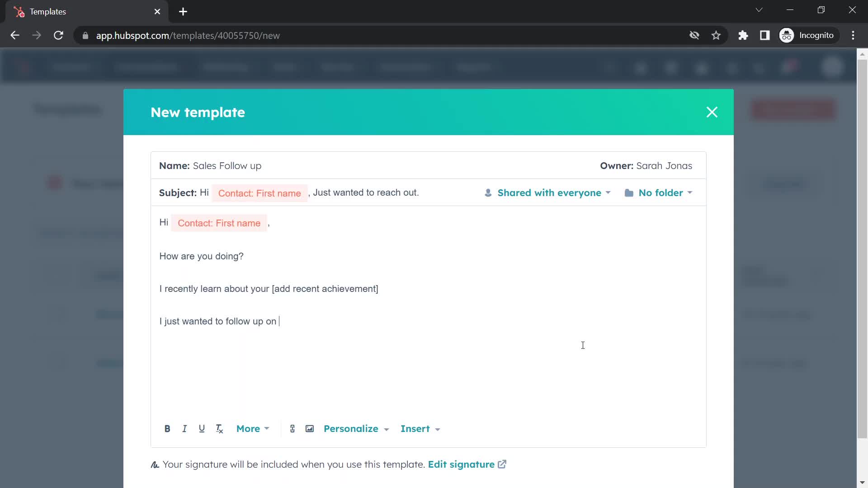
Task: Toggle bold formatting in template editor
Action: tap(167, 429)
